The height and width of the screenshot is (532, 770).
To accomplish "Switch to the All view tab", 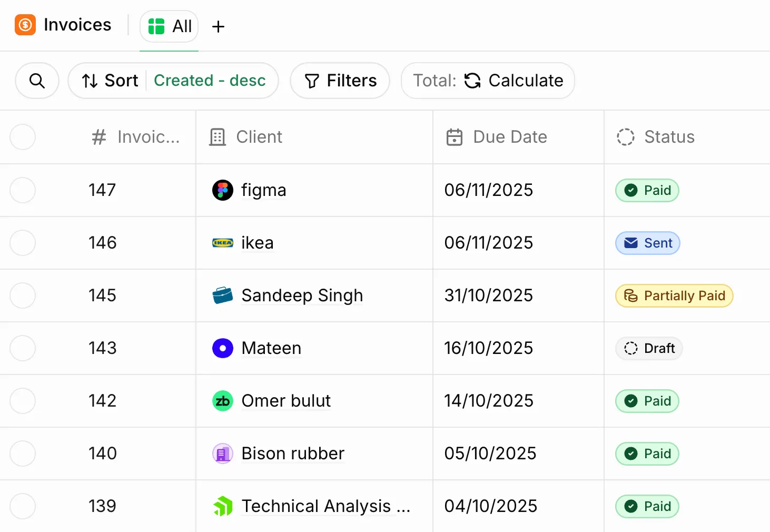I will [169, 26].
